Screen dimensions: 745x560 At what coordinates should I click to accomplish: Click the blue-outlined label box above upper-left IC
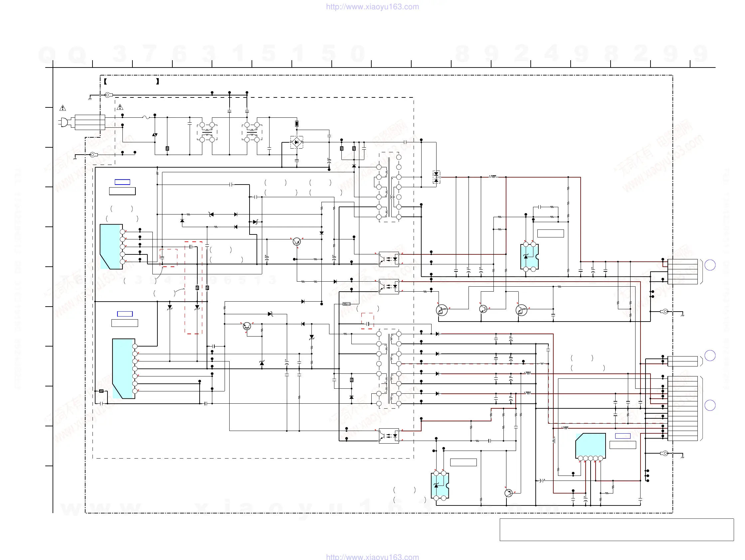click(x=122, y=182)
